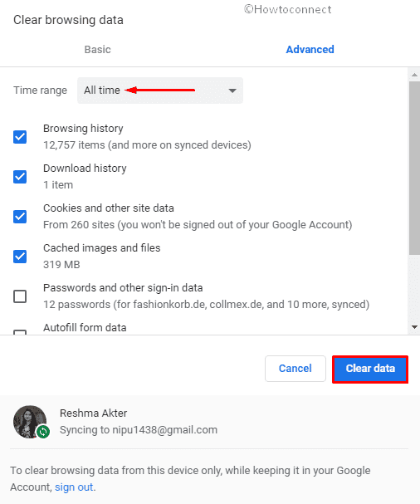Select the Advanced tab

pyautogui.click(x=310, y=50)
